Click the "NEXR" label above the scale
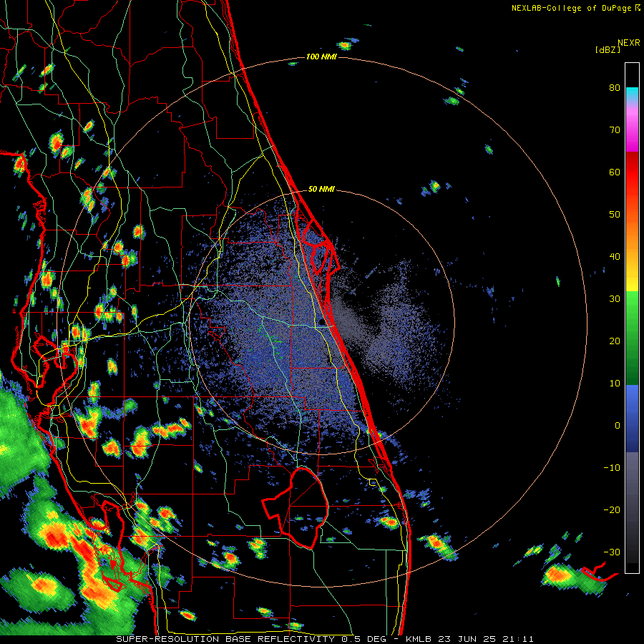This screenshot has height=644, width=644. (x=628, y=42)
